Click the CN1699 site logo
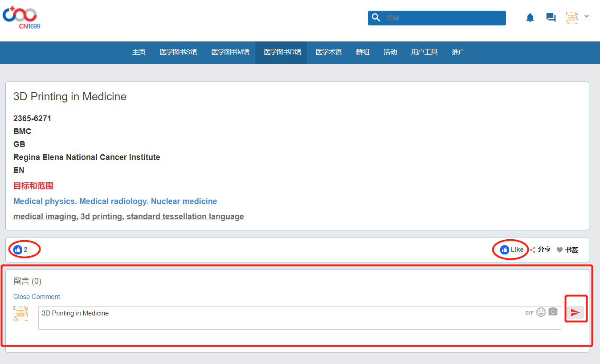 click(20, 17)
